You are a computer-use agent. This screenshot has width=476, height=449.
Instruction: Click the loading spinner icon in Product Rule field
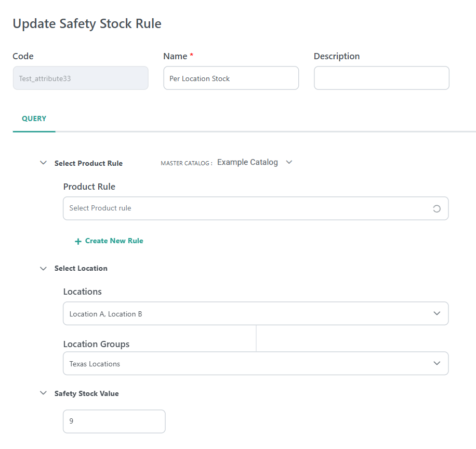pyautogui.click(x=437, y=208)
